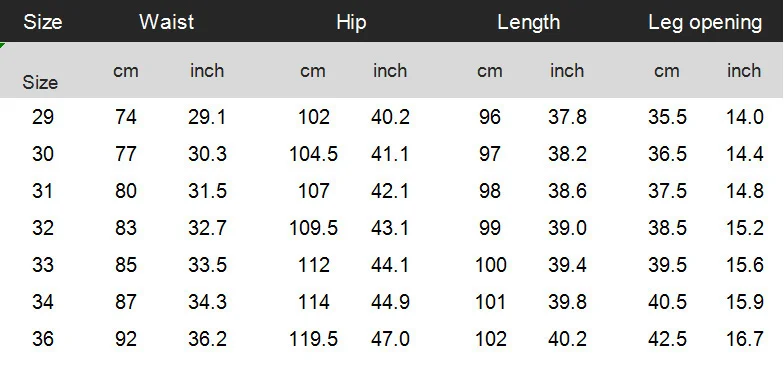Click the length cm value 100
Image resolution: width=784 pixels, height=369 pixels.
(x=490, y=265)
